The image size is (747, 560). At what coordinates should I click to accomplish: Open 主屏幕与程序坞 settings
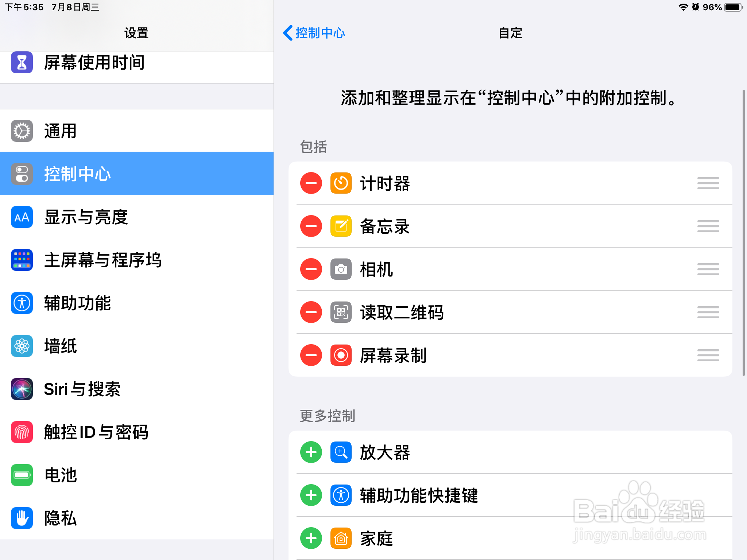coord(103,260)
